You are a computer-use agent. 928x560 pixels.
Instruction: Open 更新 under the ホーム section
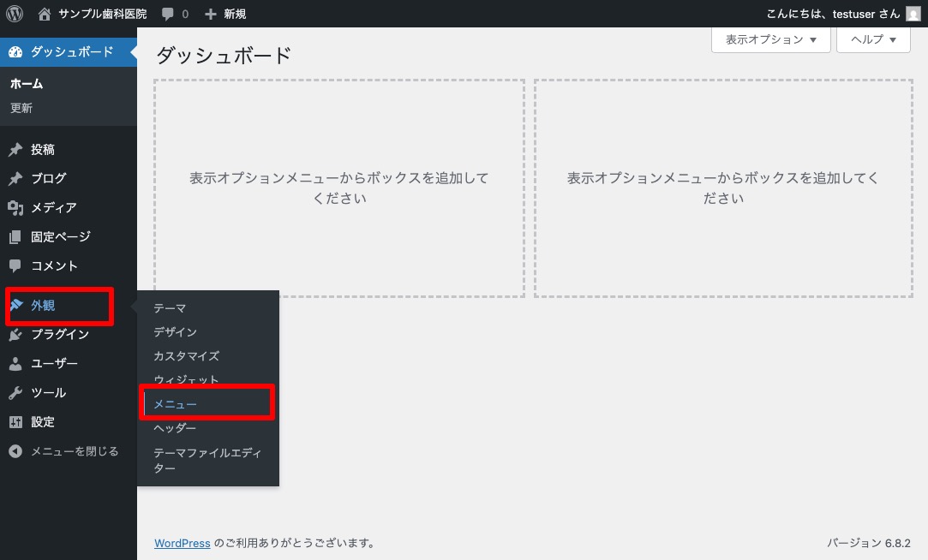coord(21,108)
